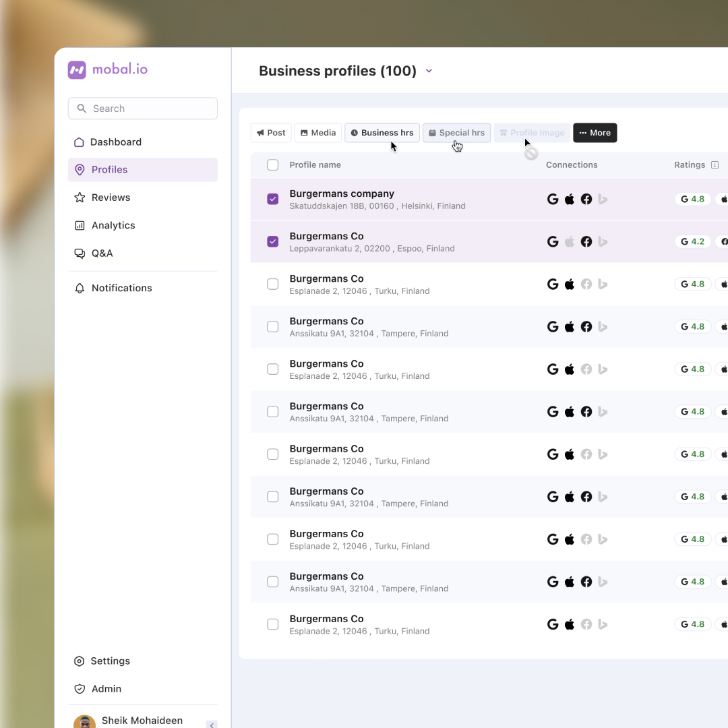728x728 pixels.
Task: Click the Settings gear icon in the sidebar
Action: [x=79, y=661]
